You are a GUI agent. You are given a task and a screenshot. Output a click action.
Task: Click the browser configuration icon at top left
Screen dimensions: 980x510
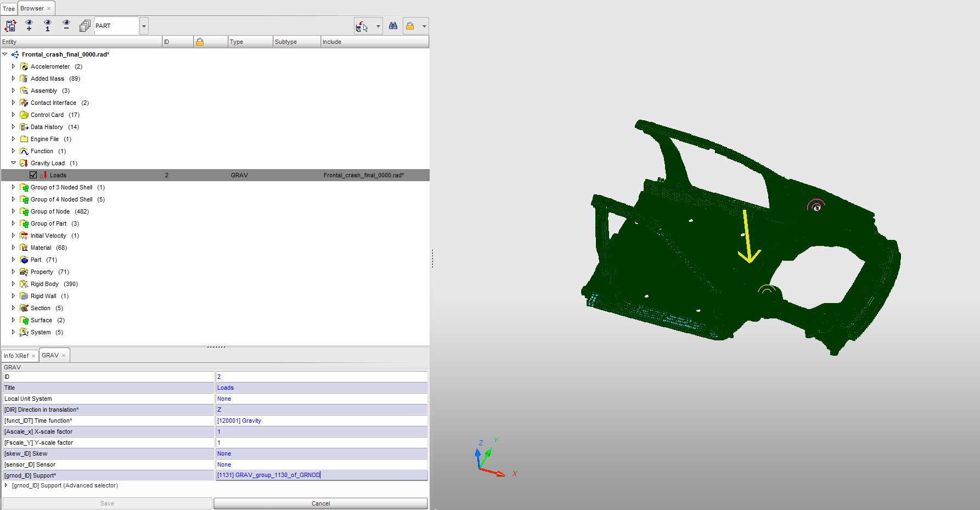[10, 26]
